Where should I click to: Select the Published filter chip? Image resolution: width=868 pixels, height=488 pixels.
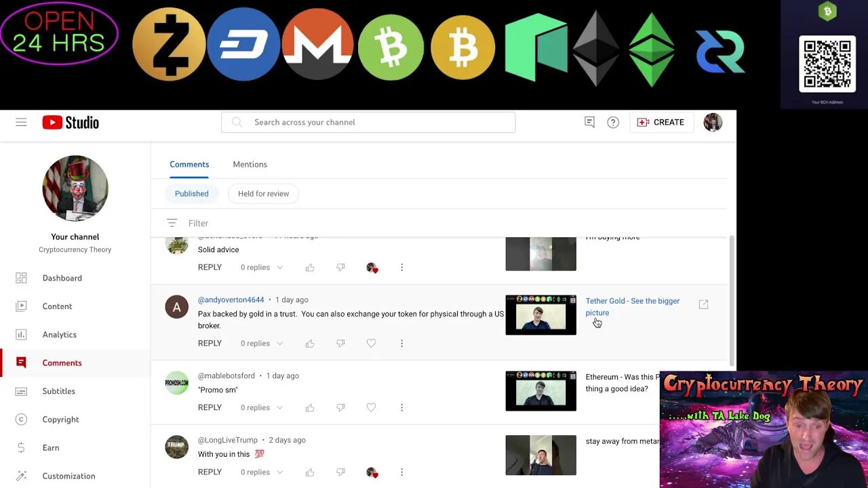tap(192, 194)
